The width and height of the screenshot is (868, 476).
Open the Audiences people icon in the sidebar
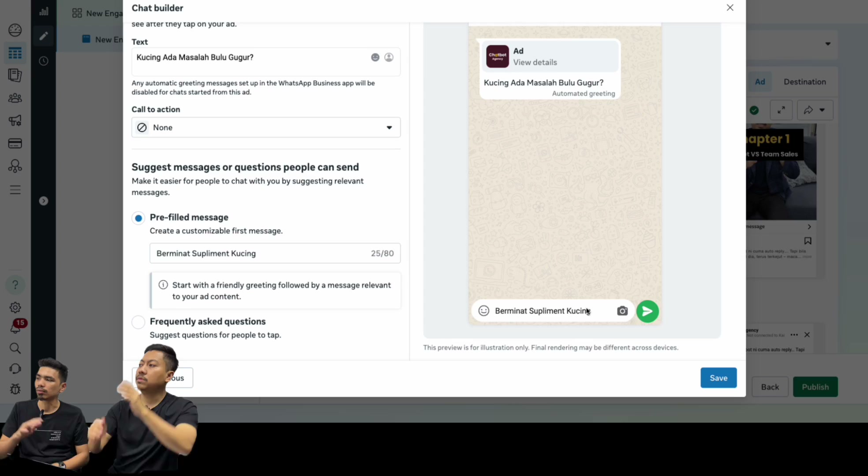15,98
